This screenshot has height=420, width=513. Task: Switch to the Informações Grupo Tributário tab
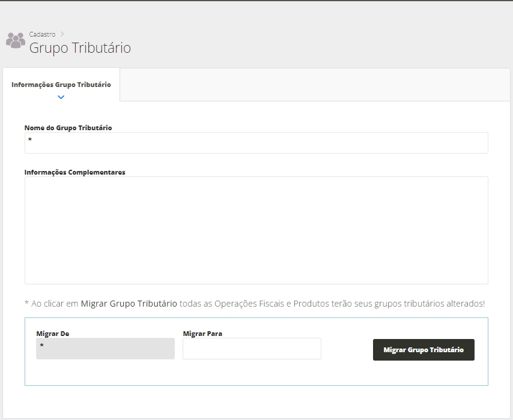[x=61, y=85]
